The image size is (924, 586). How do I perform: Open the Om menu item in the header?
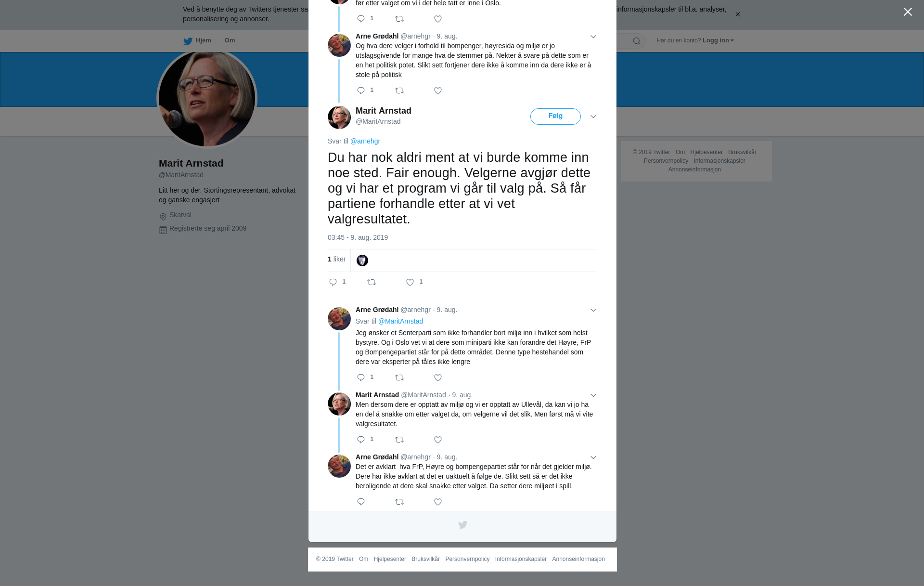click(230, 40)
